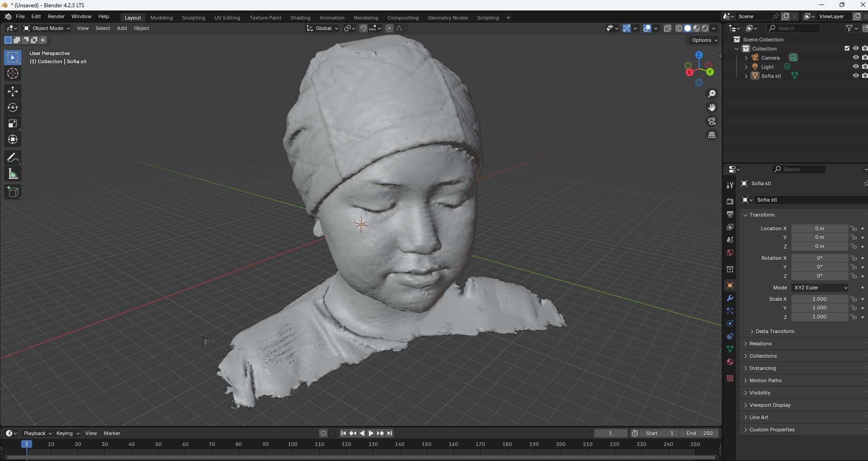Open the Playback dropdown in timeline
Viewport: 868px width, 461px height.
coord(37,433)
